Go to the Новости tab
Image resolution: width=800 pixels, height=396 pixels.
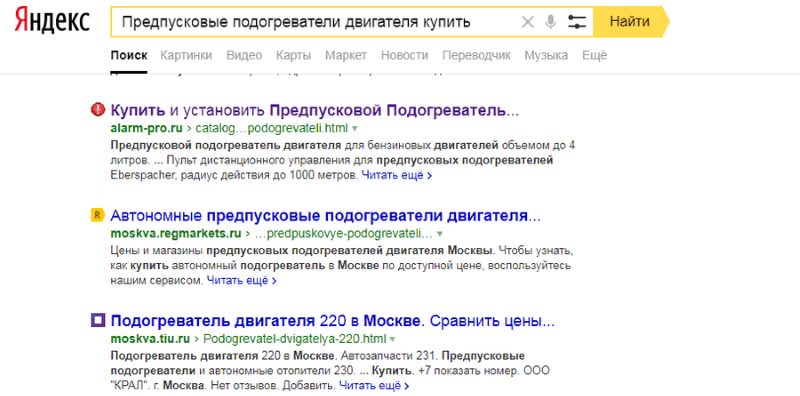pos(405,56)
